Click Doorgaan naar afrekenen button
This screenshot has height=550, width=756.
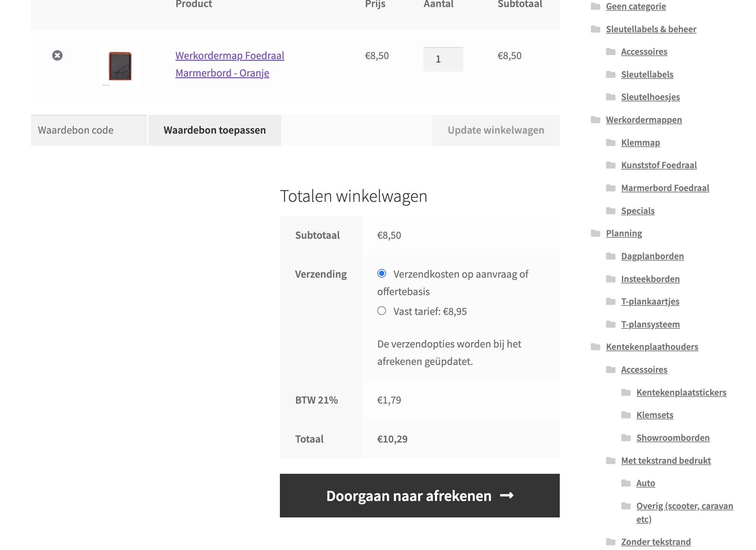419,496
